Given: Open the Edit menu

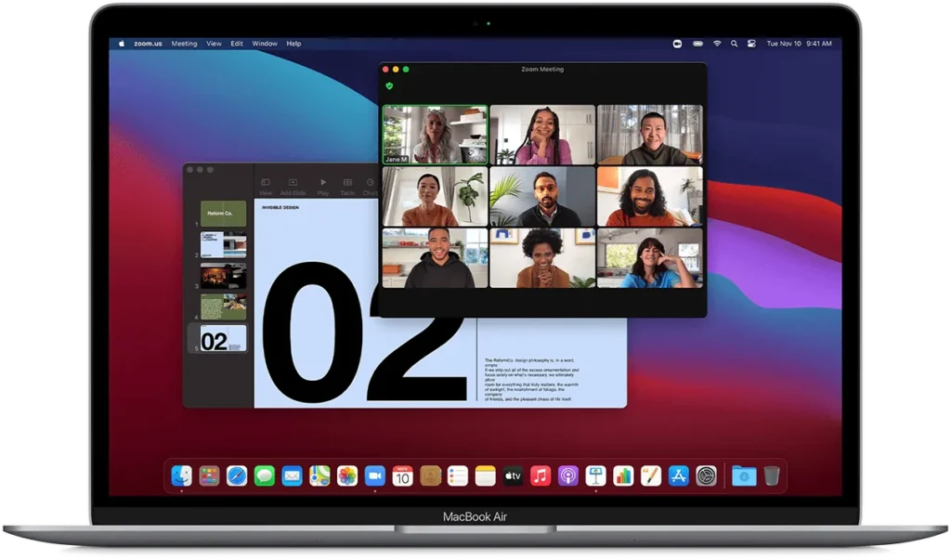Looking at the screenshot, I should (x=237, y=44).
